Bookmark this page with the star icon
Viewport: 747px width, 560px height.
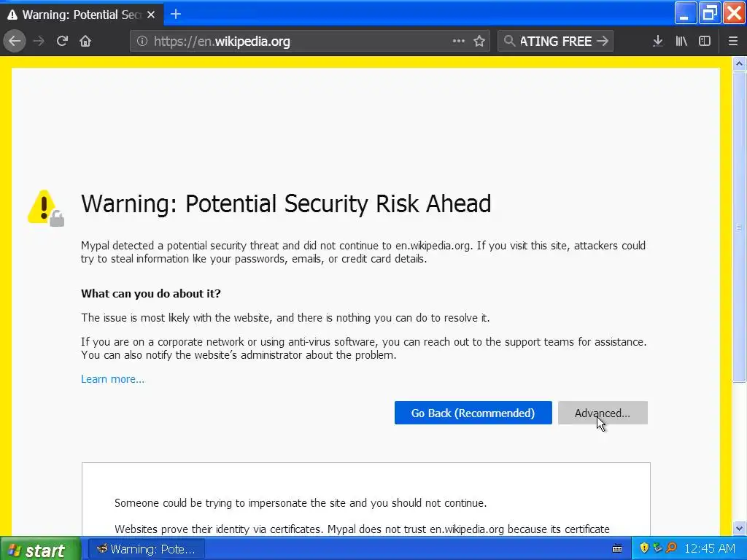click(x=479, y=41)
